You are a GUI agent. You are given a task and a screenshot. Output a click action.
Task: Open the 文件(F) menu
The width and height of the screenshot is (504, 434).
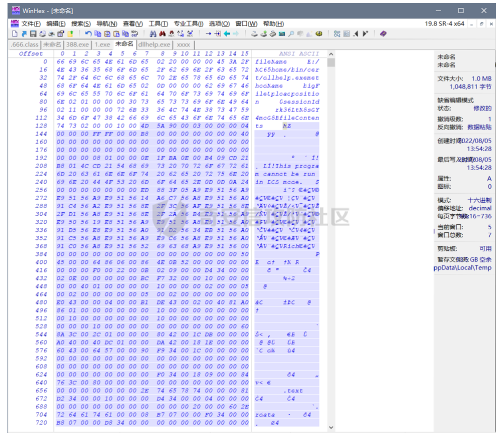(31, 24)
